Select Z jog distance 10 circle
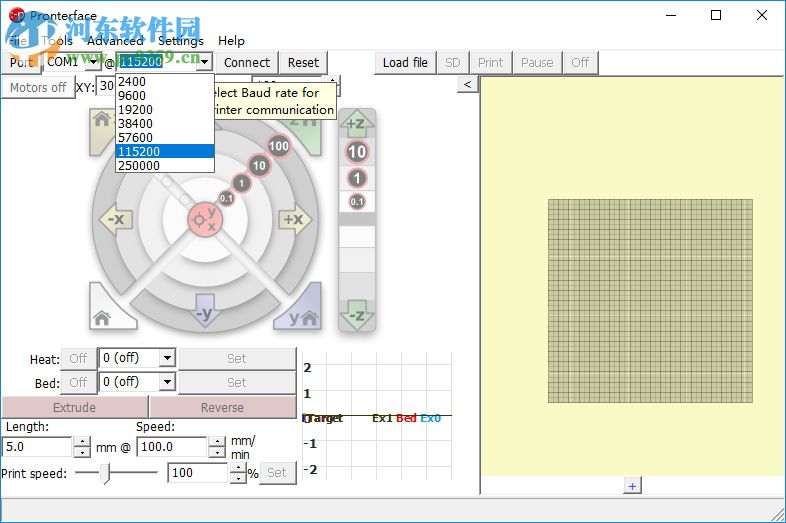Image resolution: width=786 pixels, height=523 pixels. [356, 152]
